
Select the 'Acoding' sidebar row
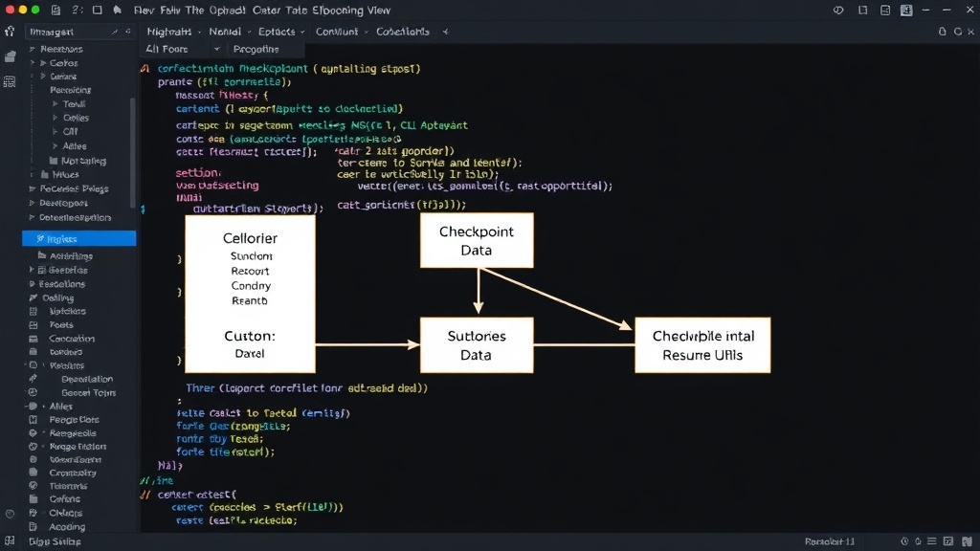coord(67,527)
